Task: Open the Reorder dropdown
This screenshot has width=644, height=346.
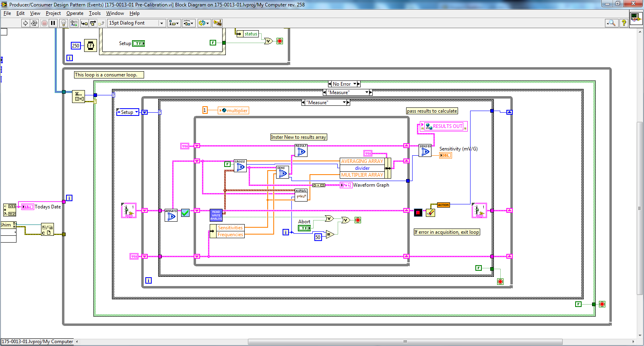Action: 204,23
